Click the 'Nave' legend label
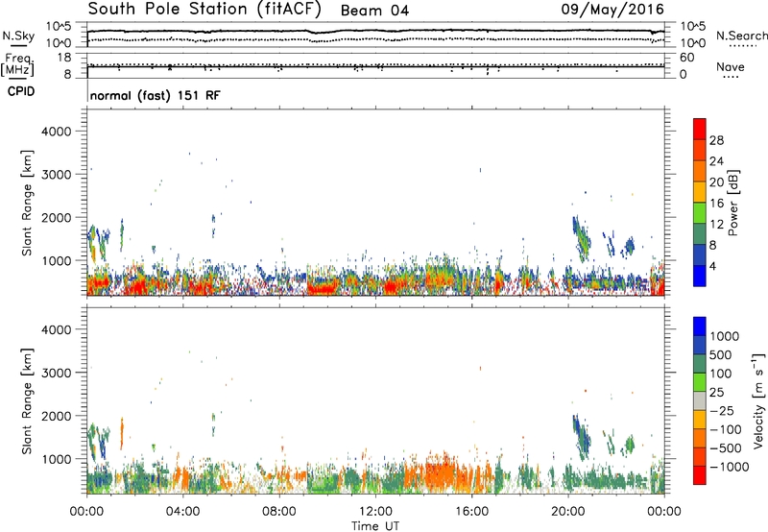Viewport: 768px width, 532px height. (x=731, y=66)
